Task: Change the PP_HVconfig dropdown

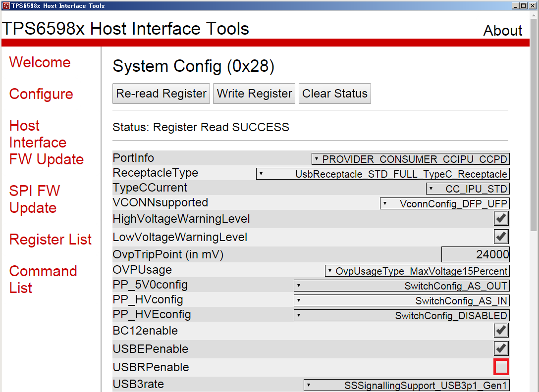Action: 401,300
